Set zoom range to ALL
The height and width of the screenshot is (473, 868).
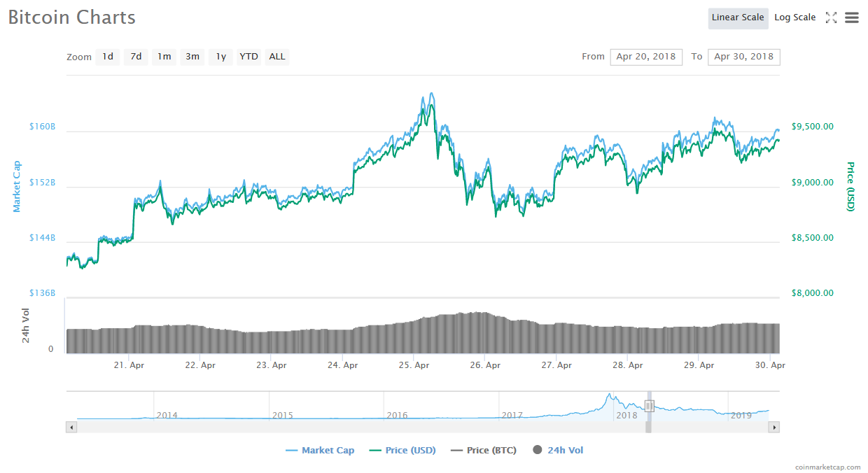point(277,57)
